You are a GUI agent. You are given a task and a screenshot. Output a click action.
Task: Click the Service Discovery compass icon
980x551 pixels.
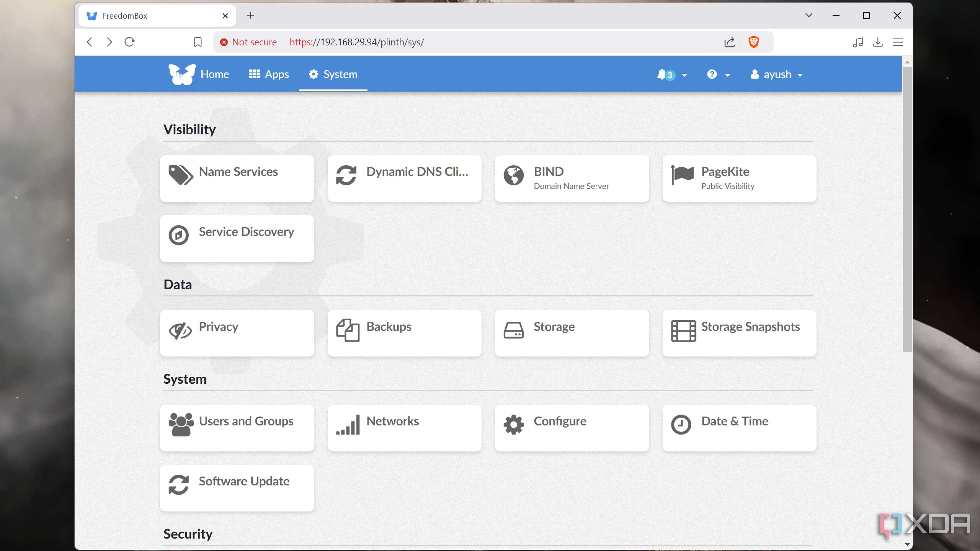179,235
